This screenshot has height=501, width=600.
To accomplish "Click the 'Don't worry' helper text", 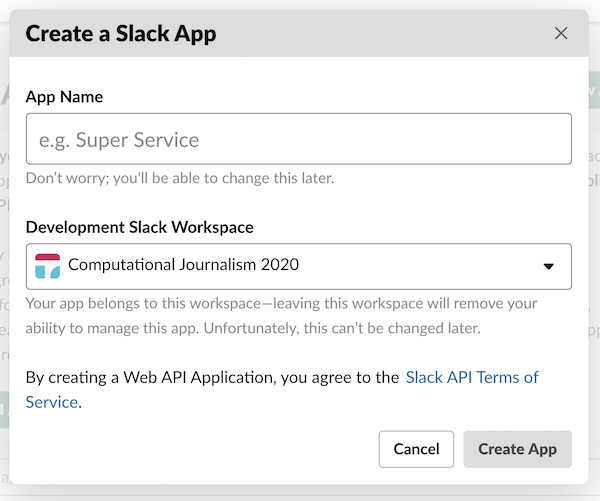I will pos(180,178).
